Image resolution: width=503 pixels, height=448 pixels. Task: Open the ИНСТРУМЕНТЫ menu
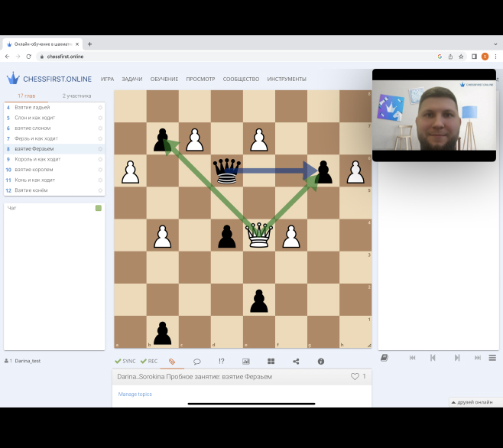click(287, 79)
